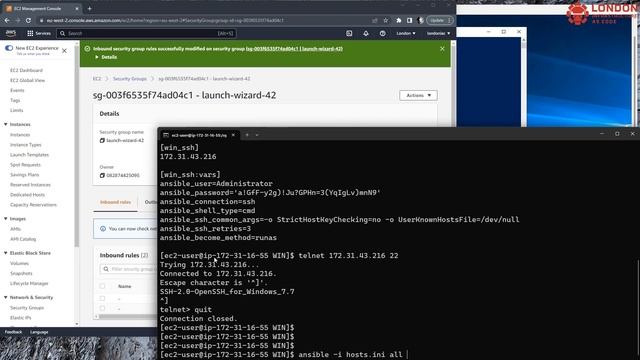
Task: Dismiss the green success banner
Action: pos(442,49)
